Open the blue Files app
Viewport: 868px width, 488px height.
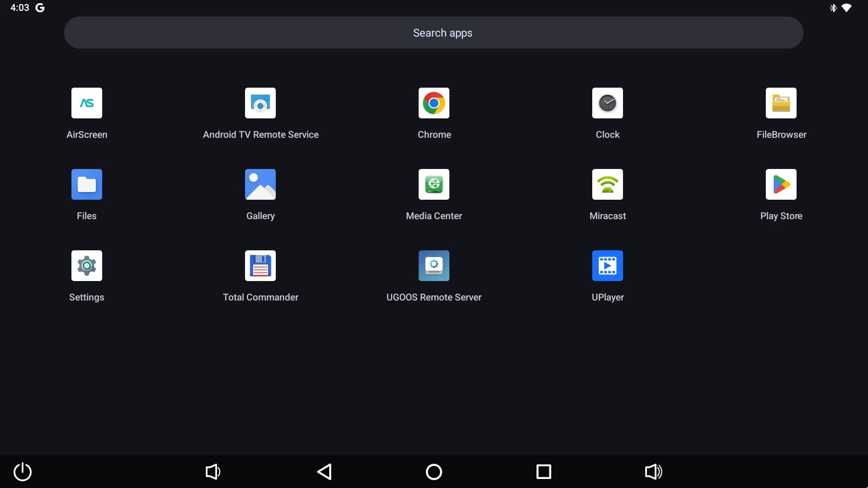tap(86, 184)
